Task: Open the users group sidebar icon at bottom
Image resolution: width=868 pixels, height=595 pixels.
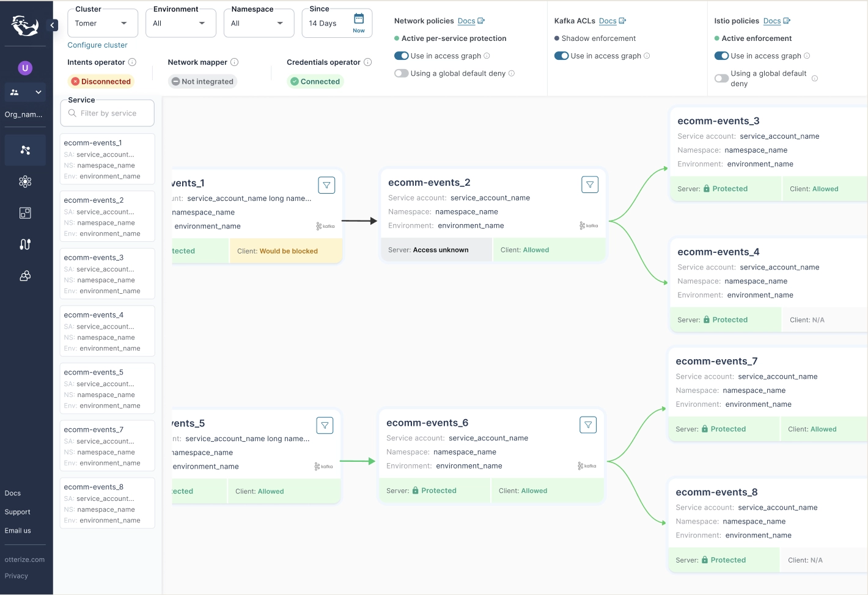Action: (x=25, y=276)
